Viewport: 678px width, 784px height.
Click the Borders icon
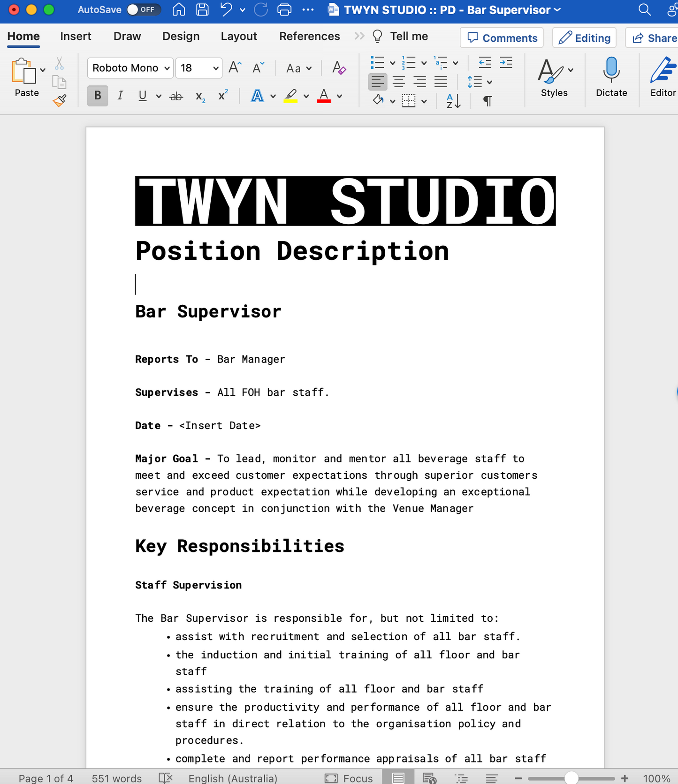(409, 101)
